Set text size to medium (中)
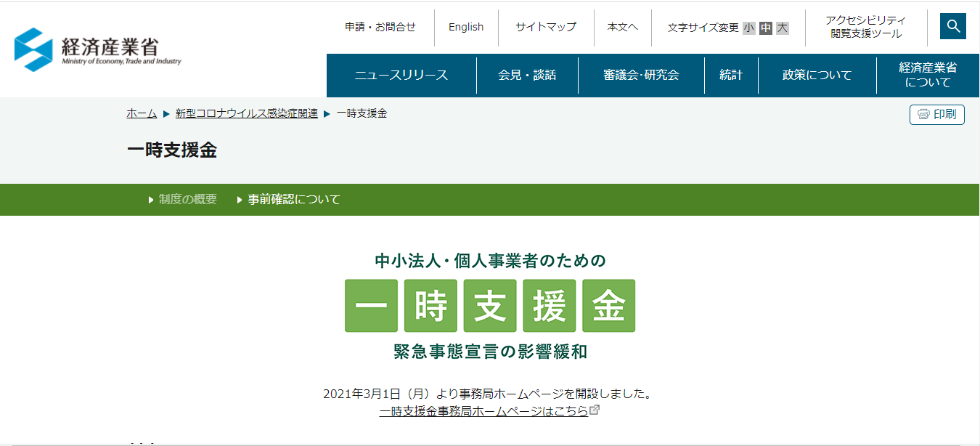980x446 pixels. 765,28
